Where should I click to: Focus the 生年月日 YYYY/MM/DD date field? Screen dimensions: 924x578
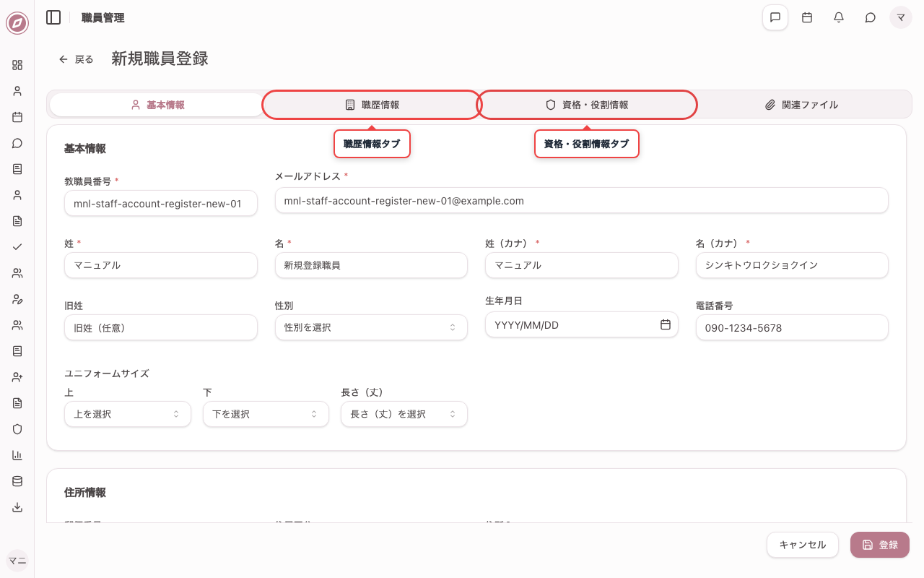click(582, 324)
